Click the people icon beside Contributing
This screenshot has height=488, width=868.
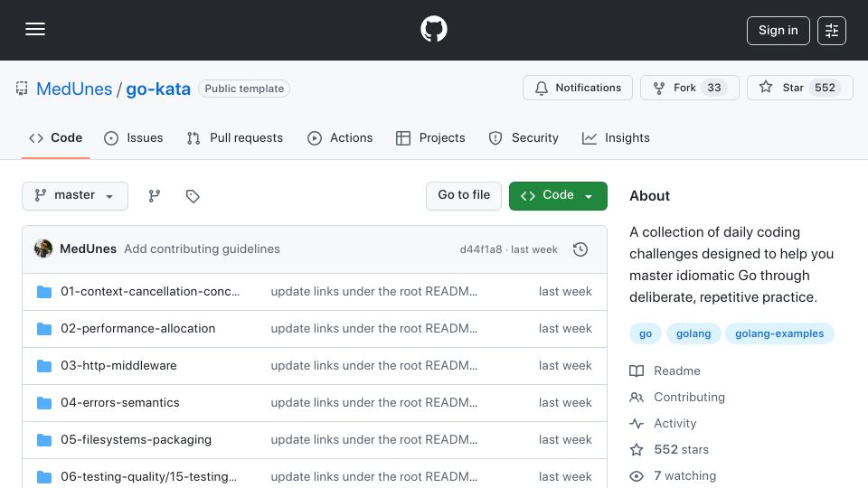click(637, 398)
